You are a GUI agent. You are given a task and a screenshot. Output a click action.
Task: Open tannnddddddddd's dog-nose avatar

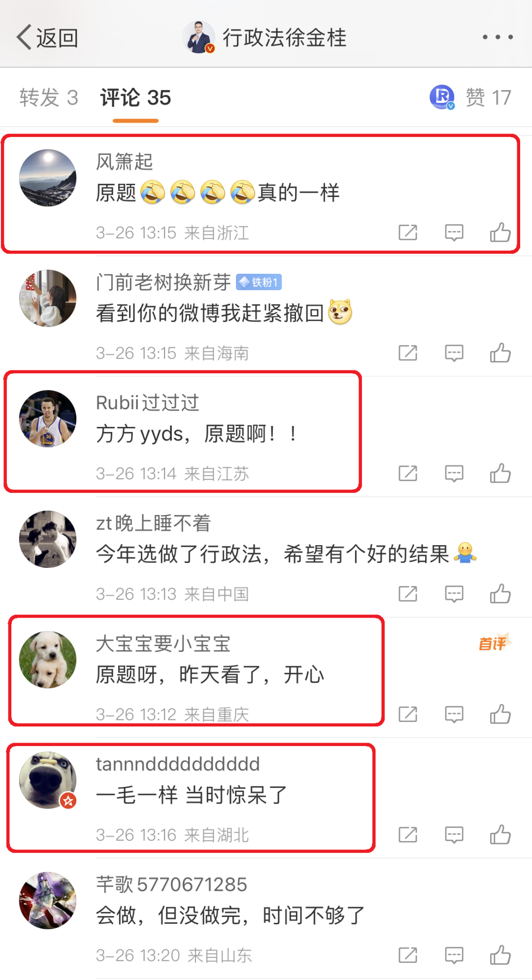pyautogui.click(x=48, y=780)
